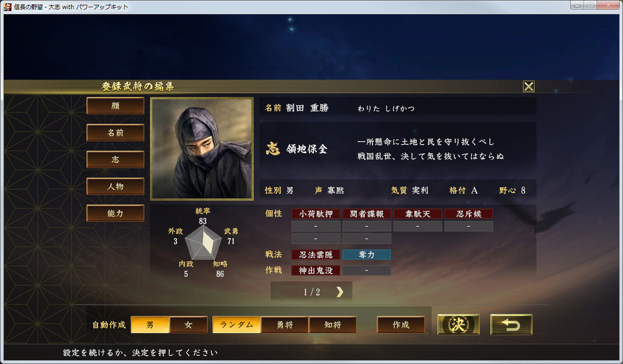
Task: Choose 勇将 generation type
Action: pos(285,325)
